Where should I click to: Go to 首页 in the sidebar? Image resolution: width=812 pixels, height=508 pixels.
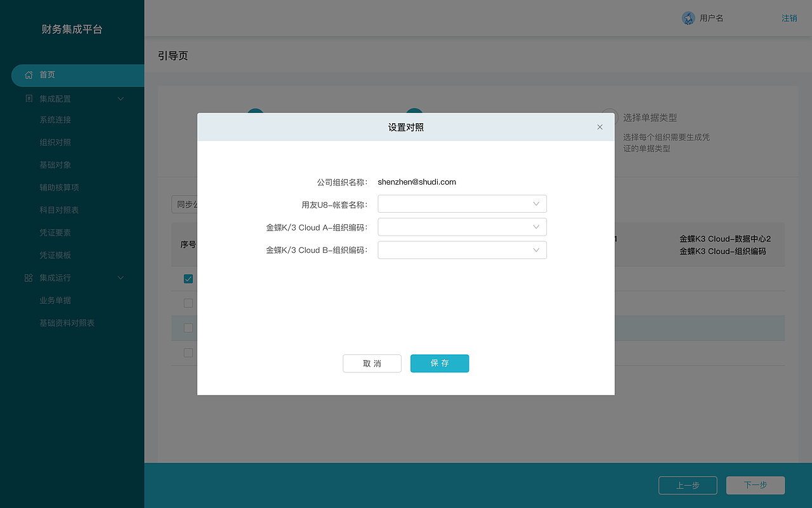(x=78, y=75)
